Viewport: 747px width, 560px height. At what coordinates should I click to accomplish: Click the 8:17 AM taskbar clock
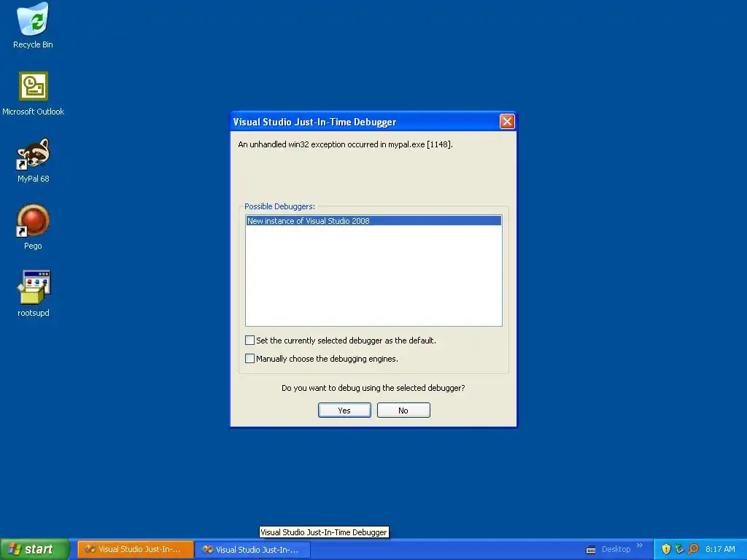click(x=720, y=549)
